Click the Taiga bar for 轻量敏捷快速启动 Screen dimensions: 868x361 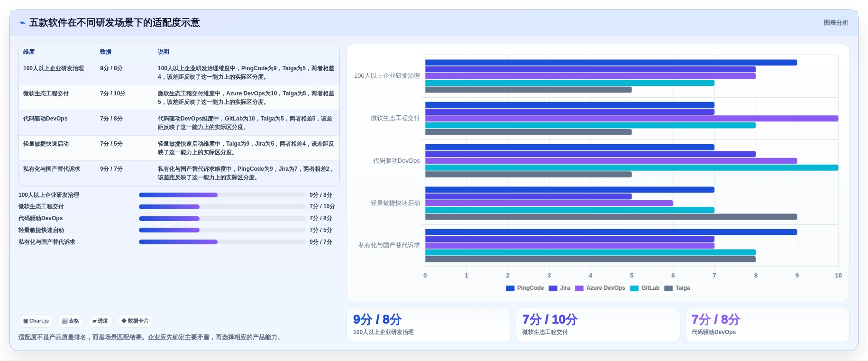tap(611, 217)
